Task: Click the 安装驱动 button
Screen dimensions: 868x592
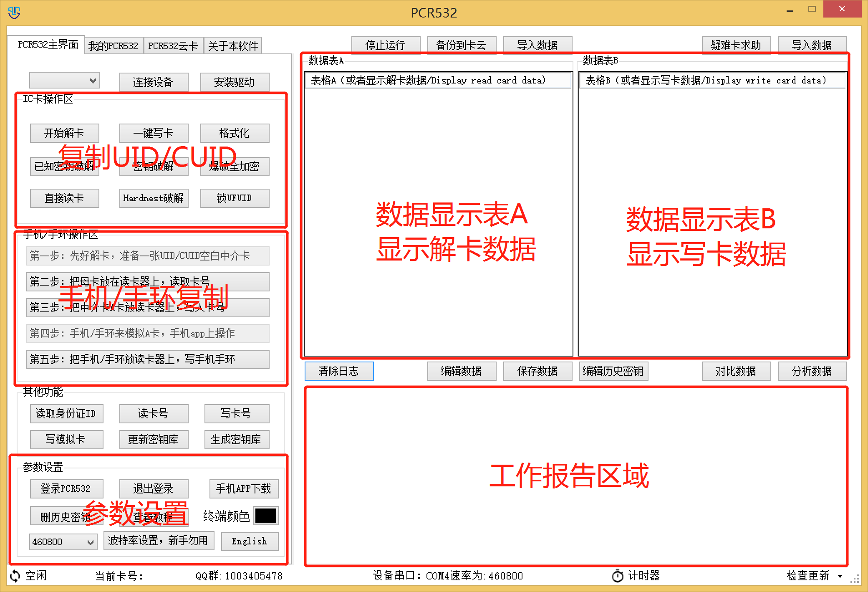Action: 235,82
